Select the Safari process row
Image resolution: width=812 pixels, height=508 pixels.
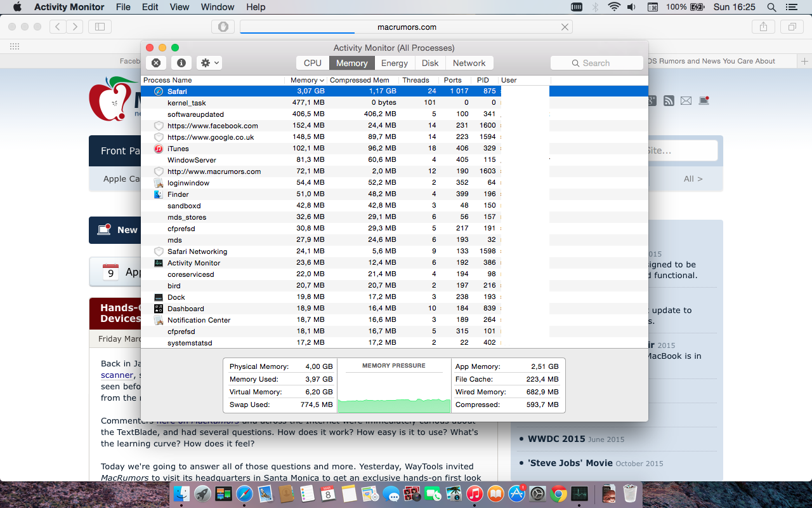tap(395, 91)
